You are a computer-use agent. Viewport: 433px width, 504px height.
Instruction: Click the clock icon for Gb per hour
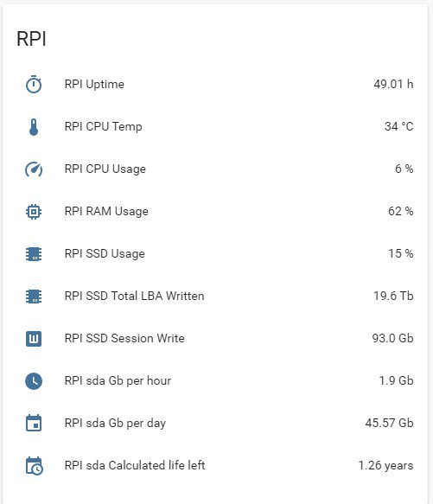click(34, 381)
